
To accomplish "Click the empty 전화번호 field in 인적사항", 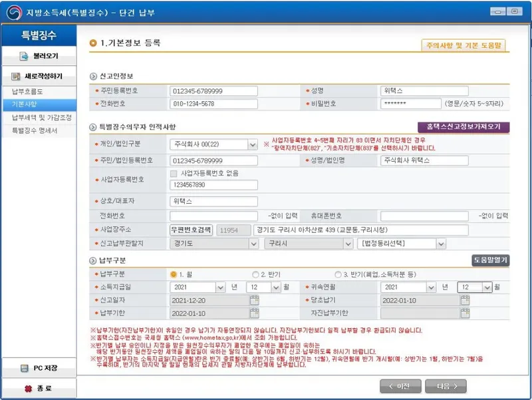I will (213, 216).
